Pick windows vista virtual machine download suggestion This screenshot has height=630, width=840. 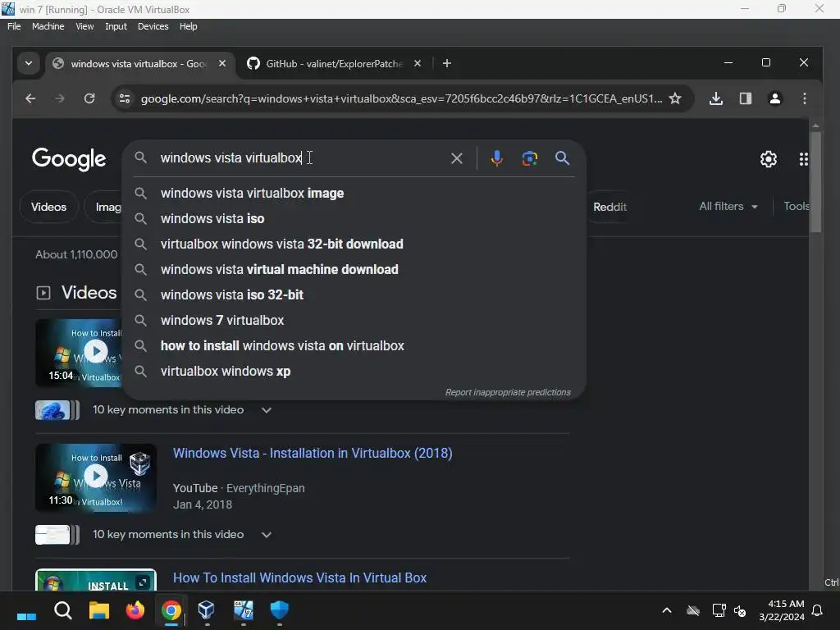(x=354, y=269)
